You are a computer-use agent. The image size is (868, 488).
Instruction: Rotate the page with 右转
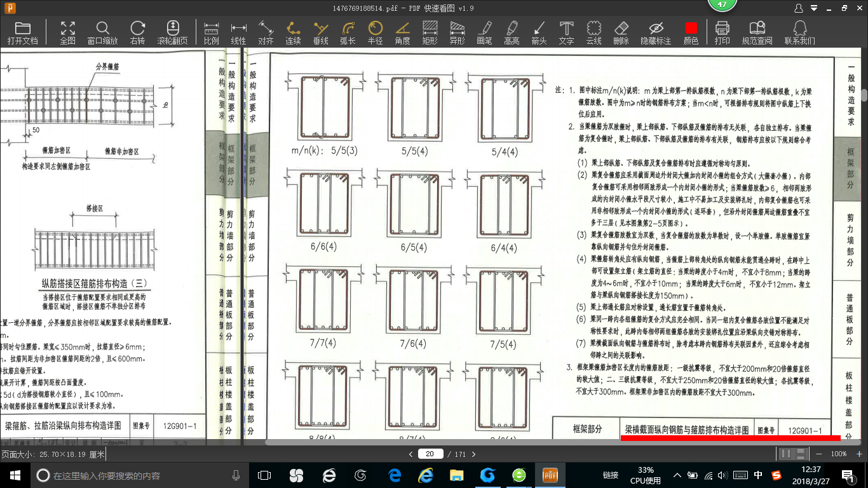point(137,32)
